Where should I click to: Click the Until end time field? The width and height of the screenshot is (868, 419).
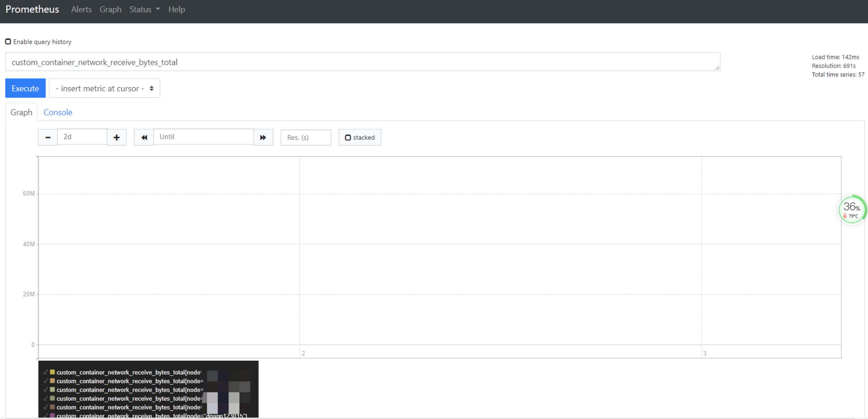[203, 137]
